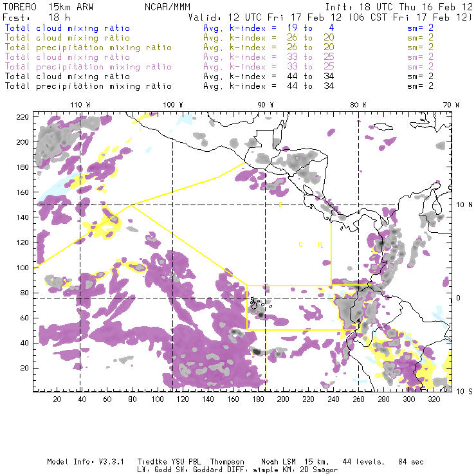Click the 110 W longitude label
This screenshot has width=476, height=476.
(x=80, y=105)
